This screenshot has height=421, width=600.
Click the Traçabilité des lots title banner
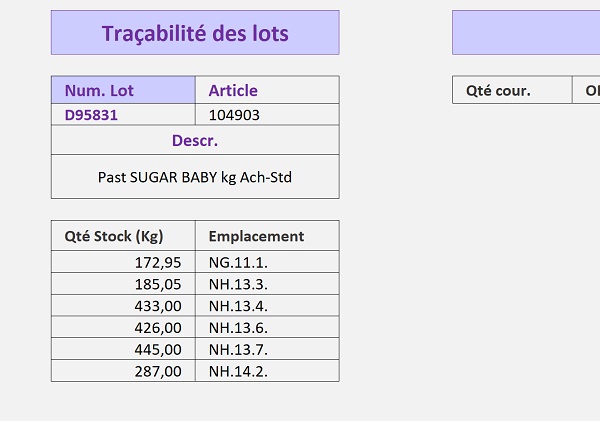pyautogui.click(x=195, y=33)
